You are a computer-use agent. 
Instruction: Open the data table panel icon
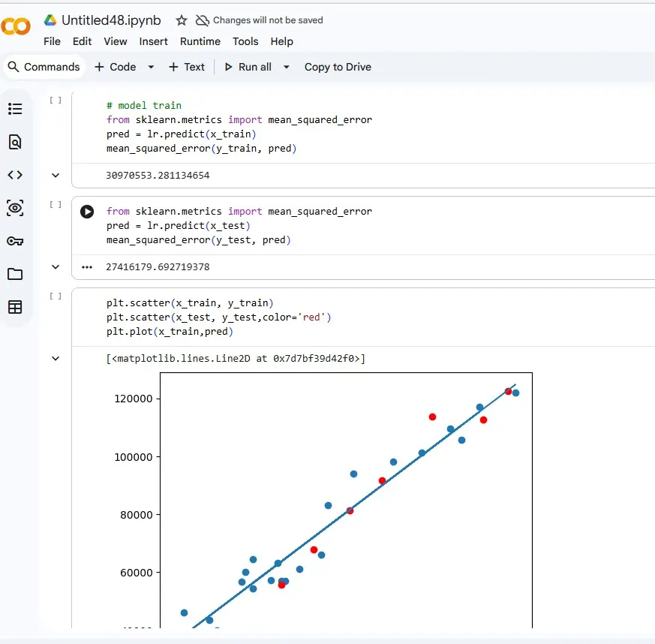coord(17,307)
